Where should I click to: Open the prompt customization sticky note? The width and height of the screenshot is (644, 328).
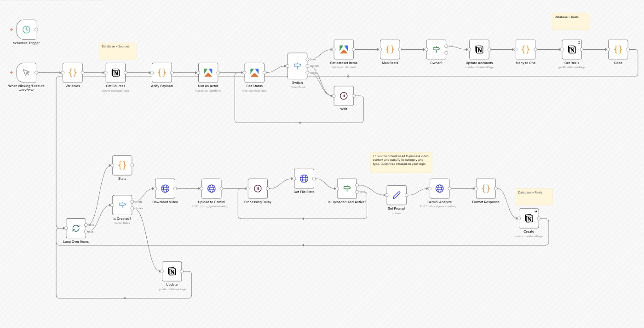point(401,162)
